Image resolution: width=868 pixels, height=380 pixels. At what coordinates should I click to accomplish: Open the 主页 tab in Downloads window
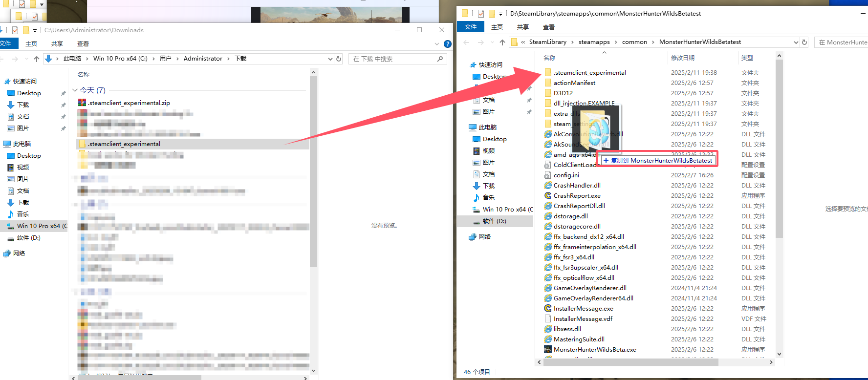(x=31, y=43)
